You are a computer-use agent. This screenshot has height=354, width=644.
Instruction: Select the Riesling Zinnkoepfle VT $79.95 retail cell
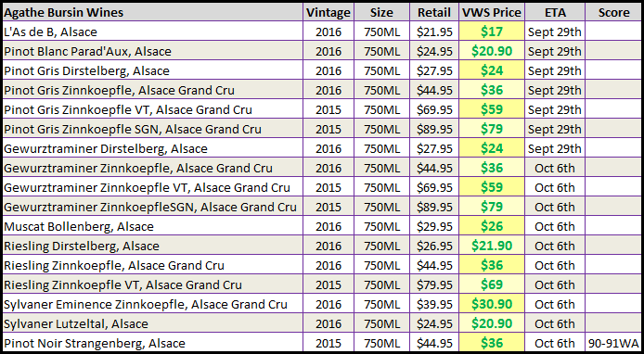[434, 284]
